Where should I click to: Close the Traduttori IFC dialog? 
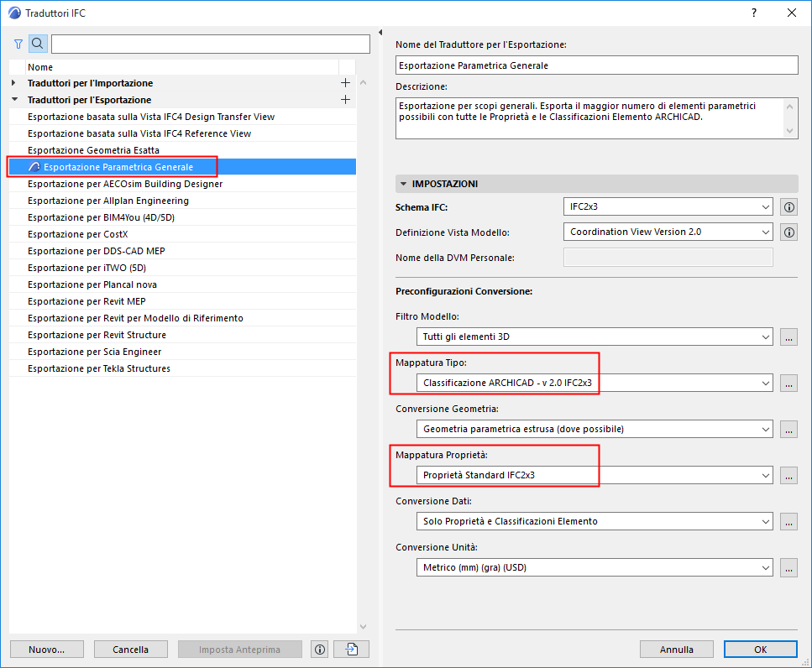click(x=792, y=13)
